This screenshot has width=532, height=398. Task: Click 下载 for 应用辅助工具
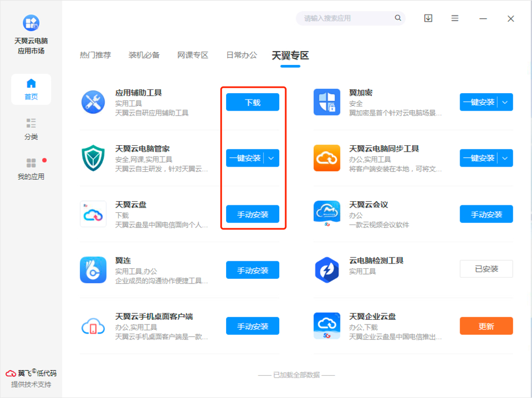[x=253, y=102]
